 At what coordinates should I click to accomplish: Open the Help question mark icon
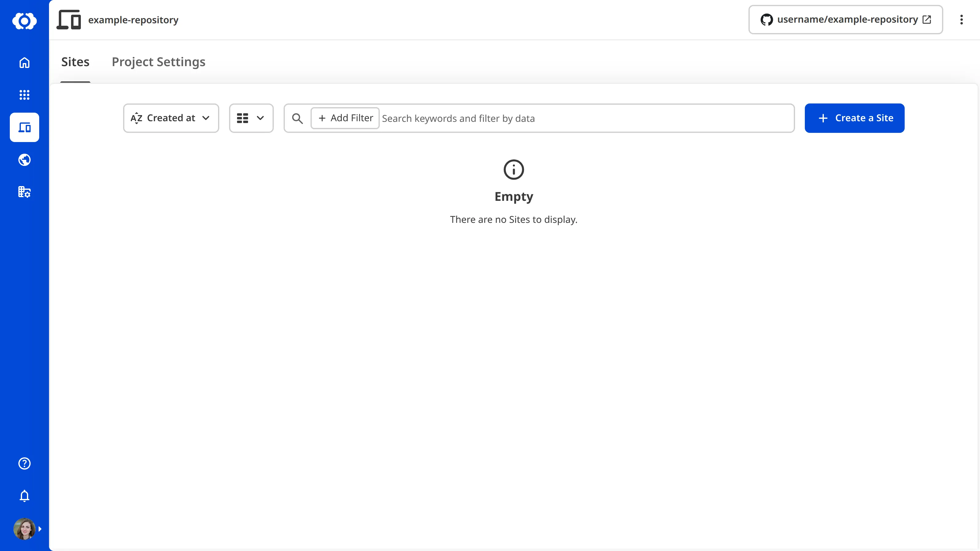[x=24, y=463]
